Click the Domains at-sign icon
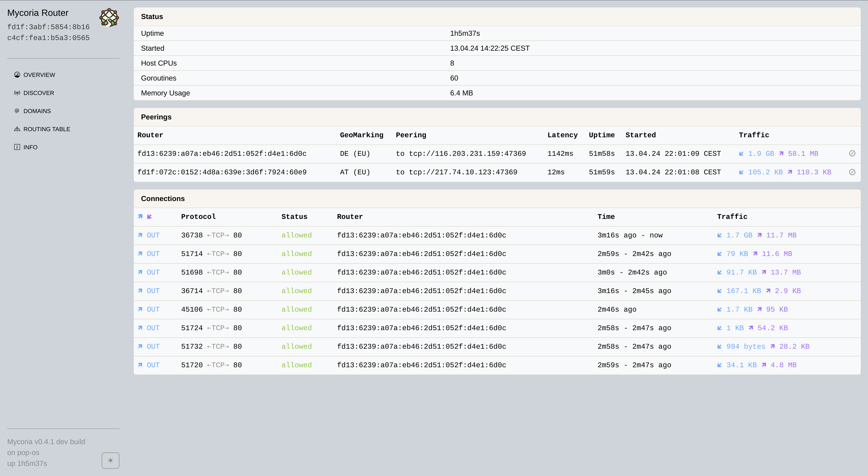 17,111
